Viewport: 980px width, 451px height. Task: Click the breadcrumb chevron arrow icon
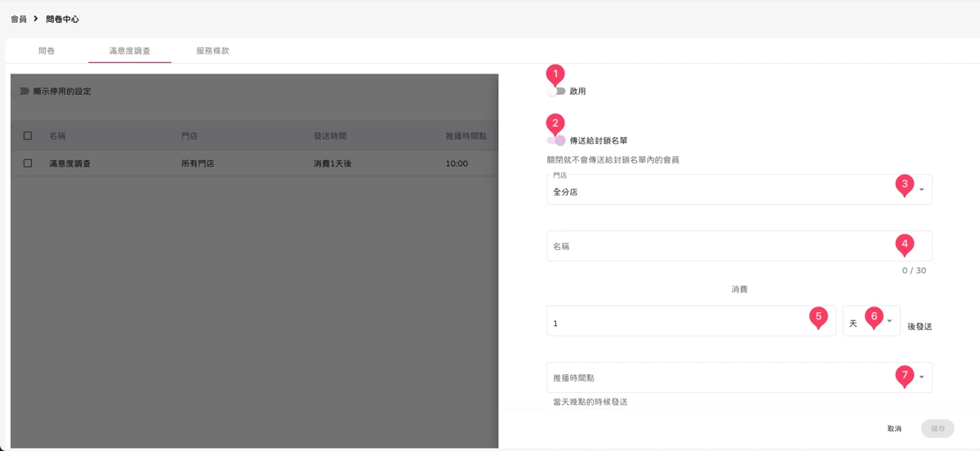coord(36,19)
